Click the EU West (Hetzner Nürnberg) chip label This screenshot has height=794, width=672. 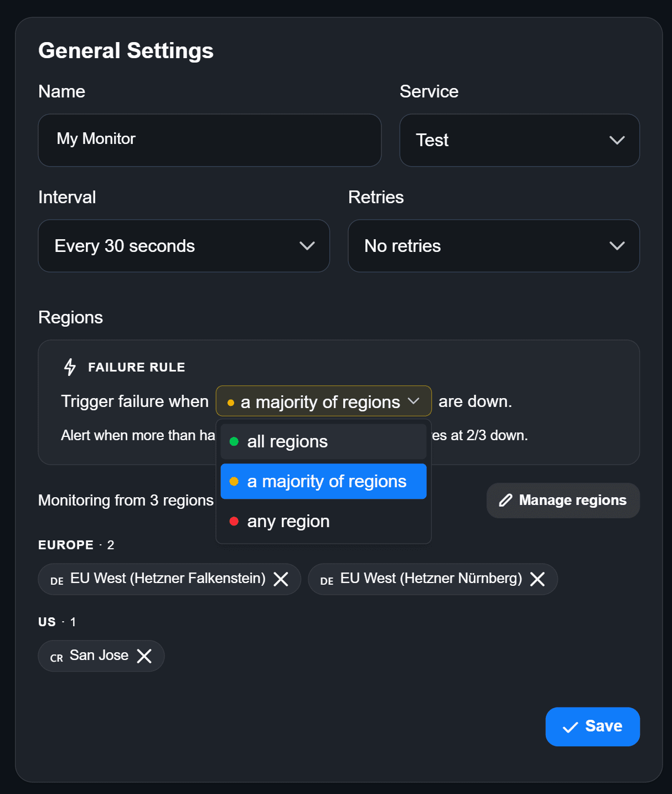pyautogui.click(x=431, y=579)
